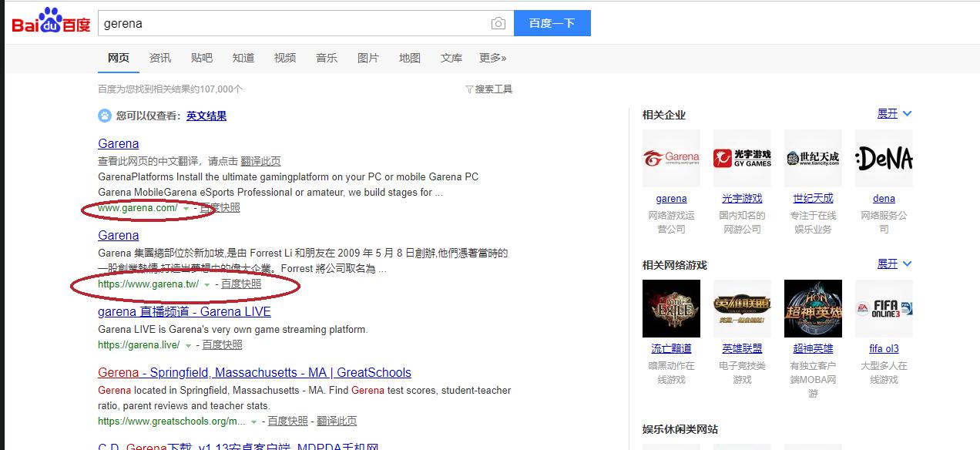The width and height of the screenshot is (980, 450).
Task: Click https://www.greatschools.org/m... URL text
Action: coord(172,421)
